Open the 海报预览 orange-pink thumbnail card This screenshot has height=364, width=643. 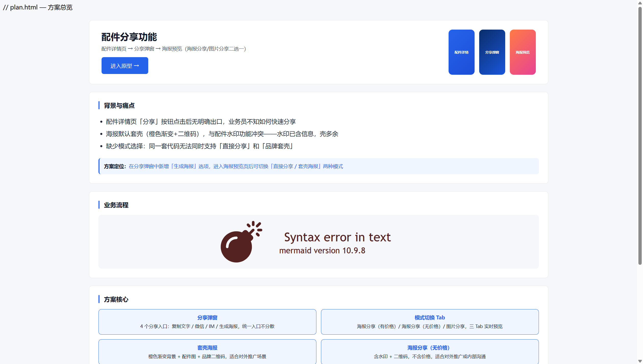(523, 52)
